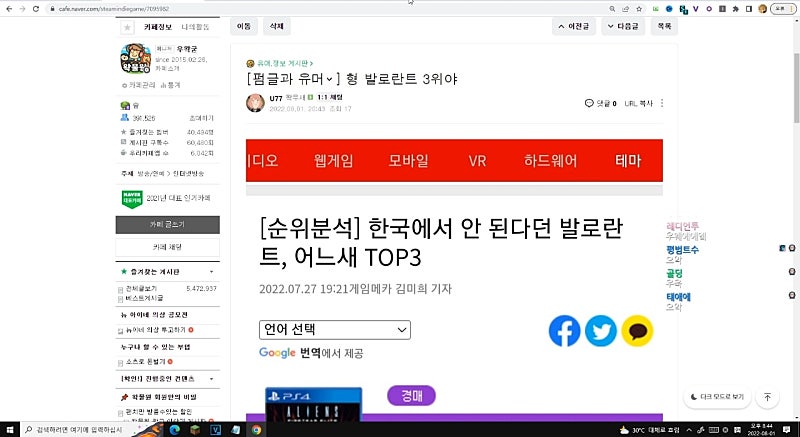Reload the page
Screen dimensions: 800x437
pyautogui.click(x=35, y=9)
